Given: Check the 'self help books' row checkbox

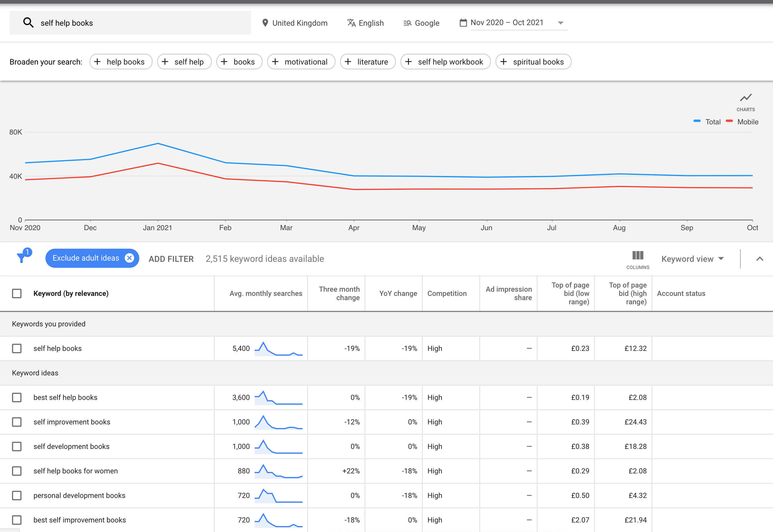Looking at the screenshot, I should point(17,348).
